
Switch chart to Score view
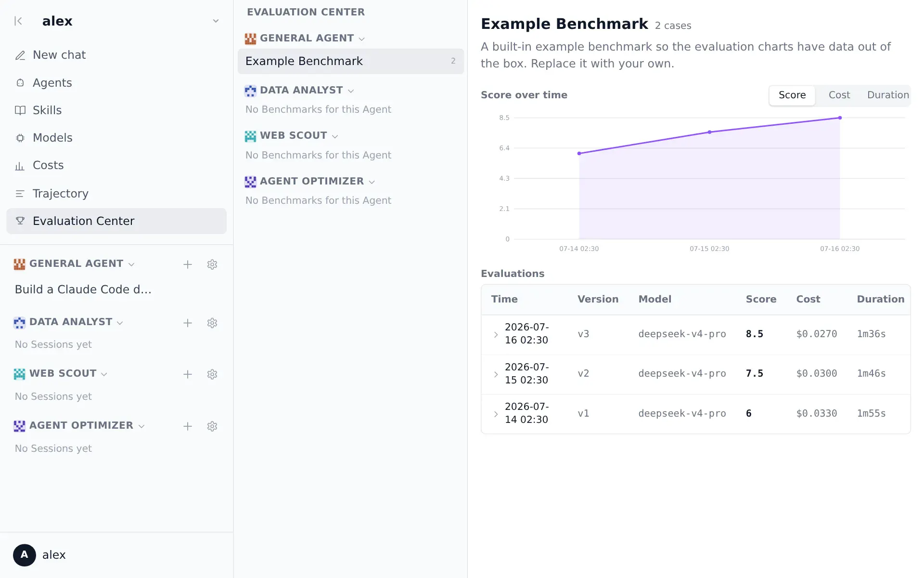(x=792, y=95)
